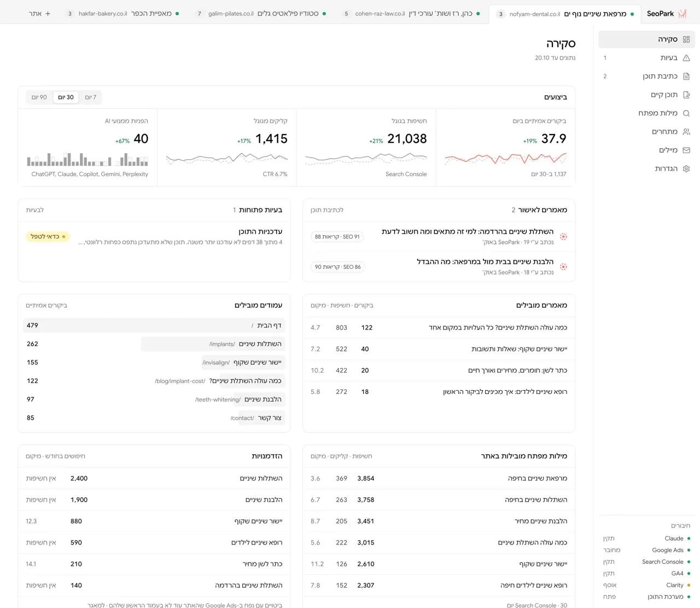The image size is (700, 608).
Task: Select the /invisalign/ יישור שיניים שקוף page row
Action: click(154, 363)
